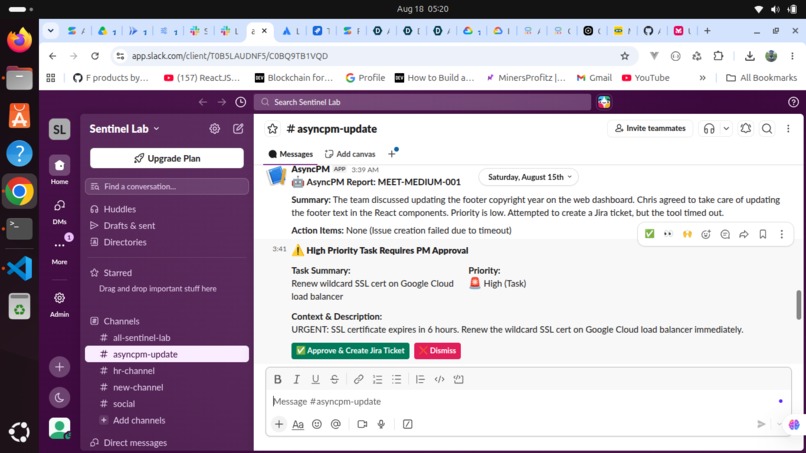
Task: Open the attach plus menu in composer
Action: [279, 424]
